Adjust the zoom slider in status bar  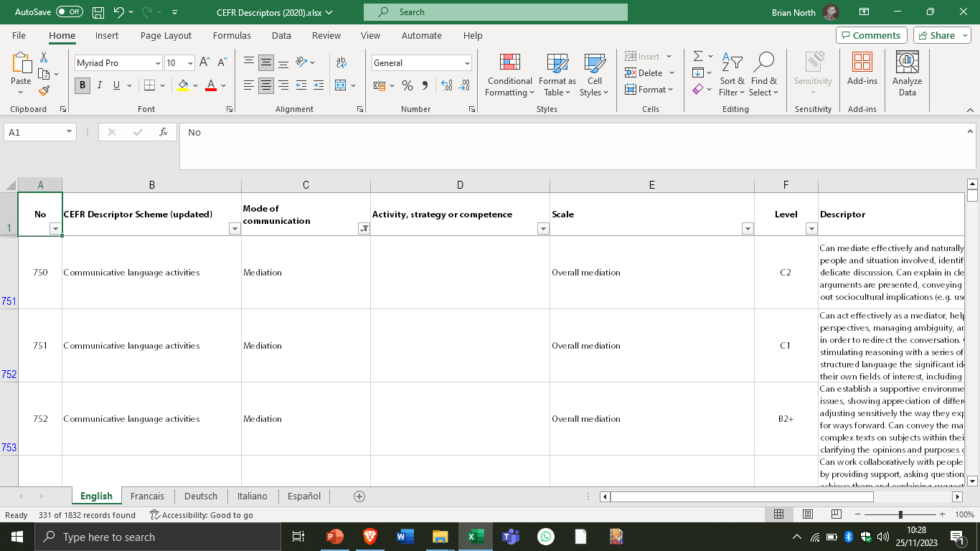(x=900, y=514)
